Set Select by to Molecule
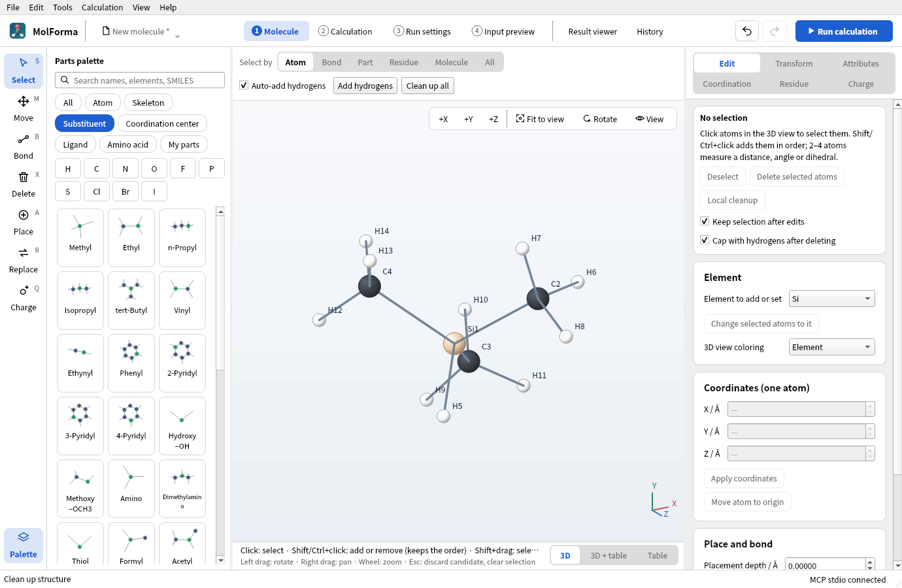The height and width of the screenshot is (588, 902). pyautogui.click(x=452, y=62)
